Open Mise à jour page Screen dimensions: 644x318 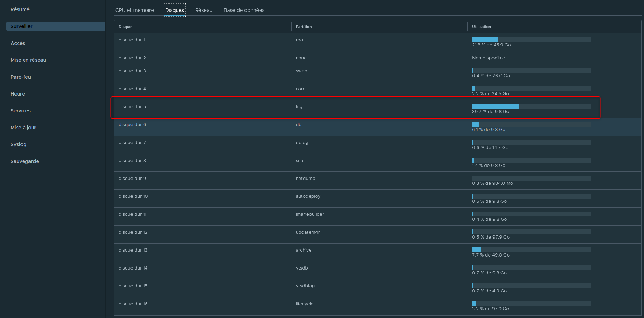point(23,128)
